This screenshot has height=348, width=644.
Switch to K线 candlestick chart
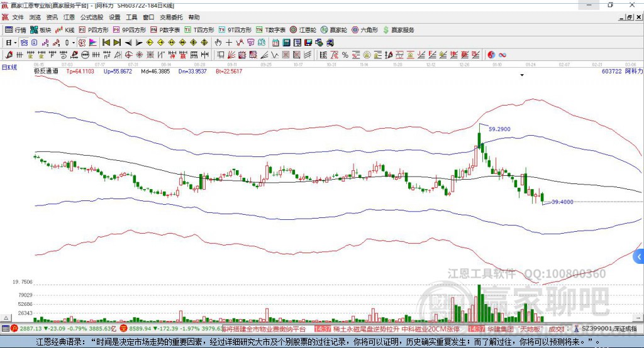65,30
